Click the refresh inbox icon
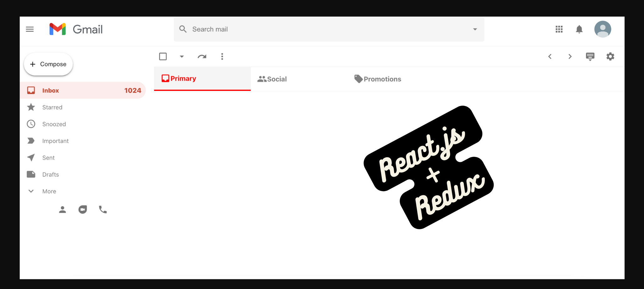This screenshot has height=289, width=644. click(x=202, y=56)
